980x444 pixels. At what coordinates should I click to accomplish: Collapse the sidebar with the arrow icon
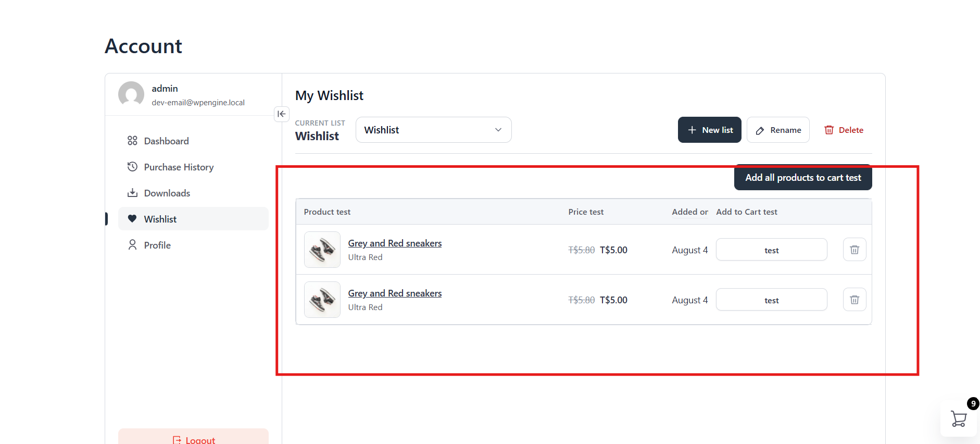tap(282, 114)
